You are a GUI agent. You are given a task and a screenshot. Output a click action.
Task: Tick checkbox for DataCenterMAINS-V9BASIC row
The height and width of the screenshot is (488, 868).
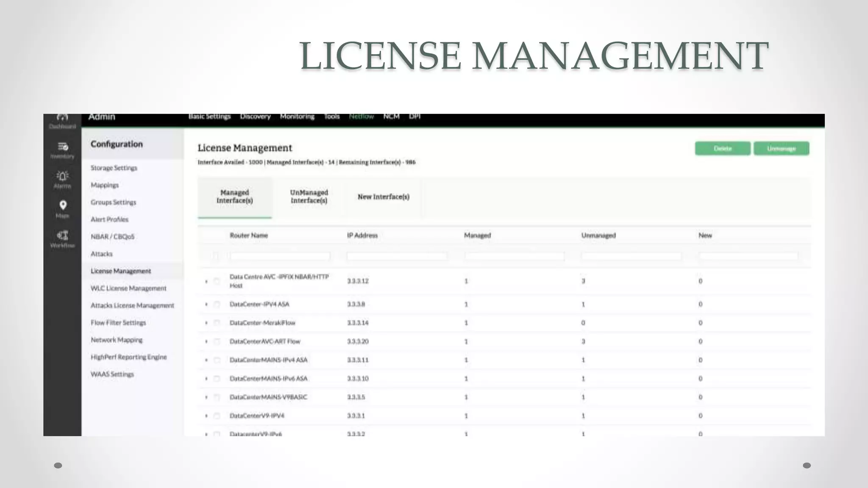point(217,397)
